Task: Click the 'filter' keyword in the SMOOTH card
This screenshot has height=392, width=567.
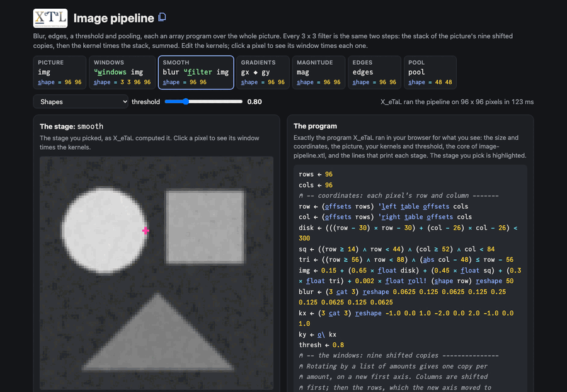Action: pos(200,72)
